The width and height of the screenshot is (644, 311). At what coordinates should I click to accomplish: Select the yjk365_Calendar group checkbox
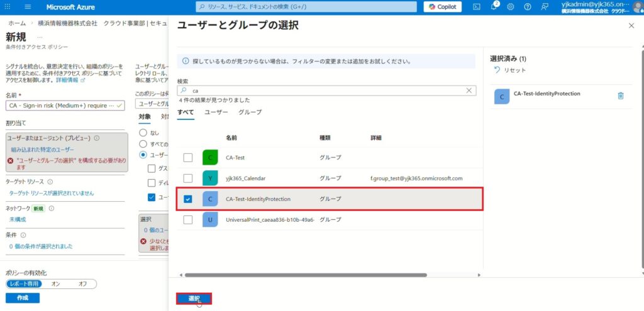[x=188, y=178]
